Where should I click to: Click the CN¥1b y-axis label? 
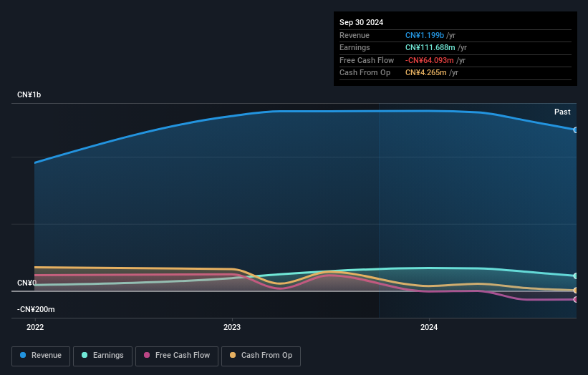(29, 94)
